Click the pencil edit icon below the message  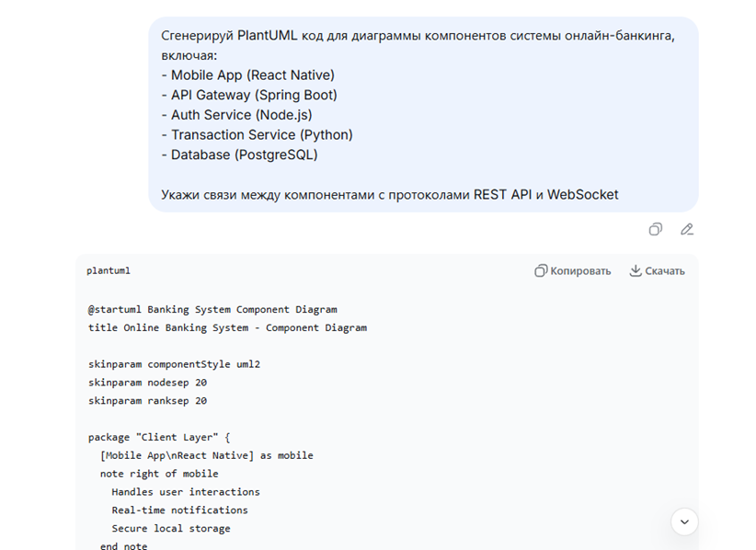(x=686, y=229)
